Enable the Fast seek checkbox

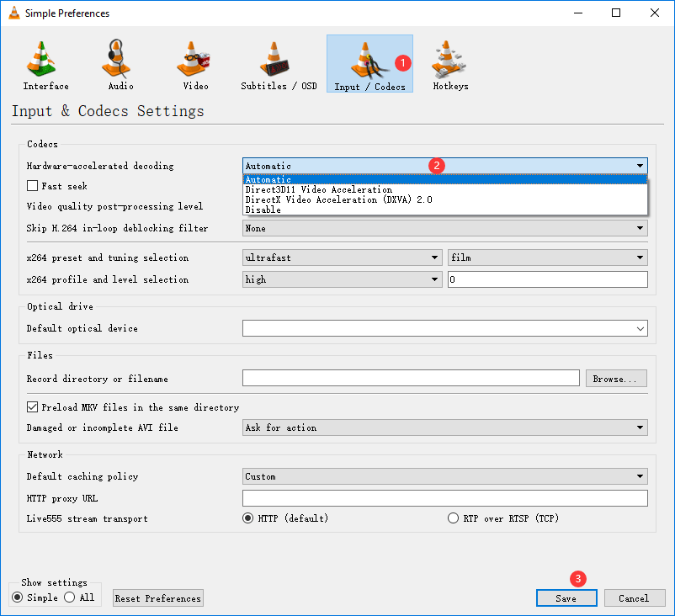click(x=32, y=186)
